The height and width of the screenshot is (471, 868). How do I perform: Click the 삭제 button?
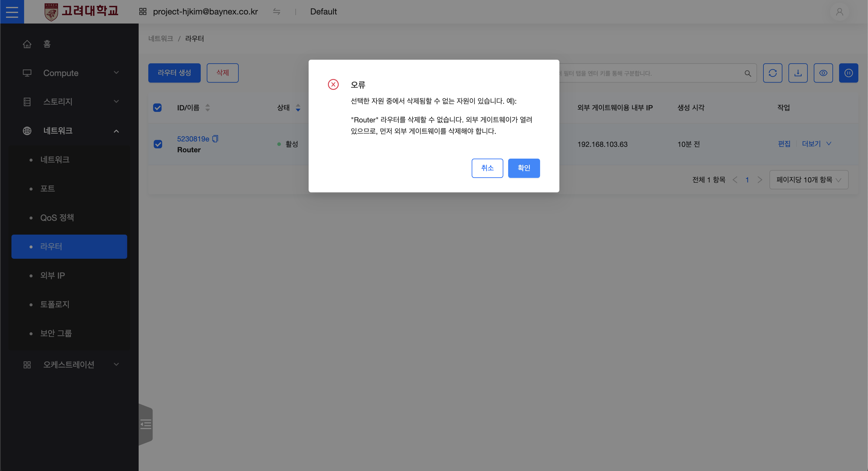[223, 73]
